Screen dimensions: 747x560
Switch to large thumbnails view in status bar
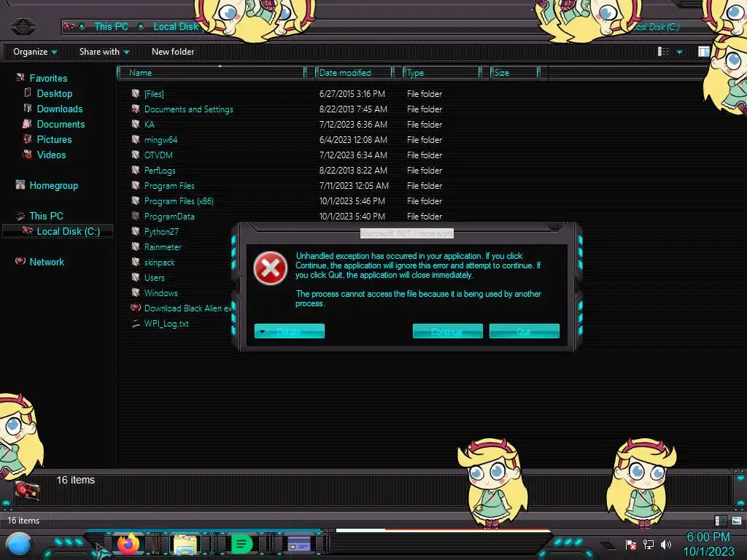(737, 521)
